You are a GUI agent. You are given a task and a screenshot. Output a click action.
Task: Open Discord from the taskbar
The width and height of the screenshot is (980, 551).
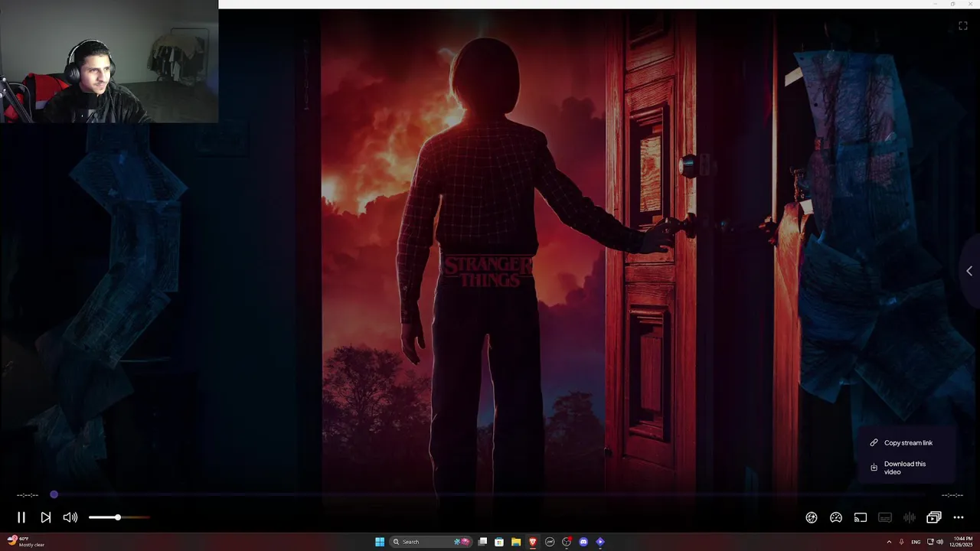pos(583,542)
